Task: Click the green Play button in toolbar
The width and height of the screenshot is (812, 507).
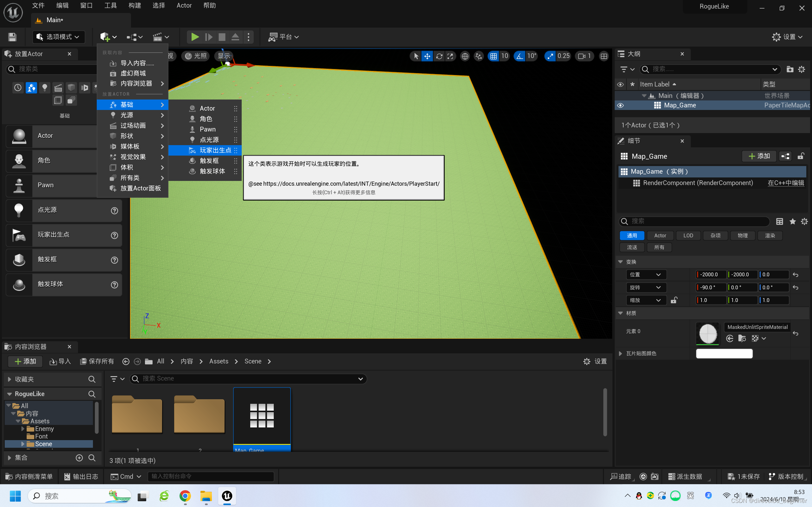Action: (x=195, y=37)
